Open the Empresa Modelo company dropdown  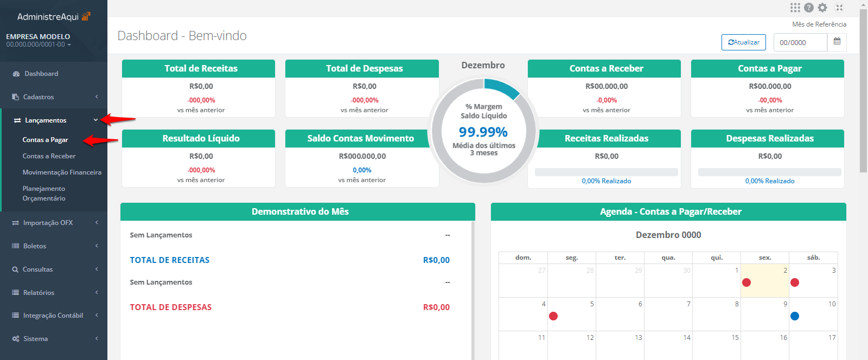(39, 41)
